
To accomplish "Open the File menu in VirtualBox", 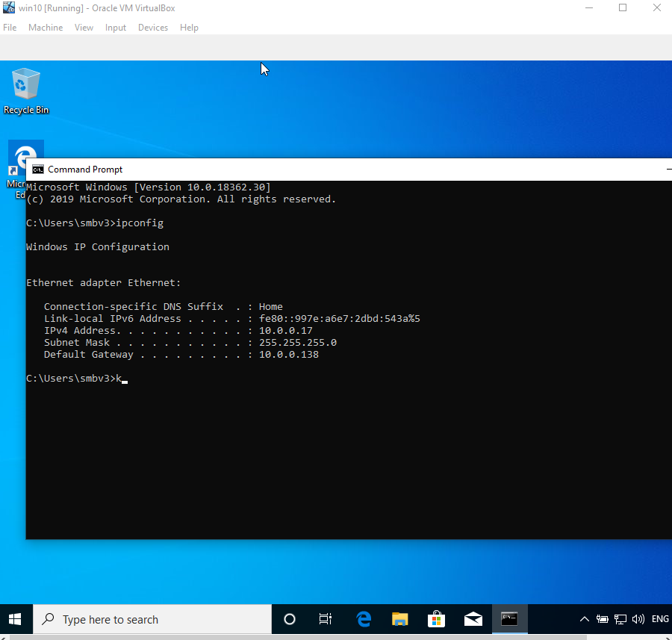I will tap(10, 28).
